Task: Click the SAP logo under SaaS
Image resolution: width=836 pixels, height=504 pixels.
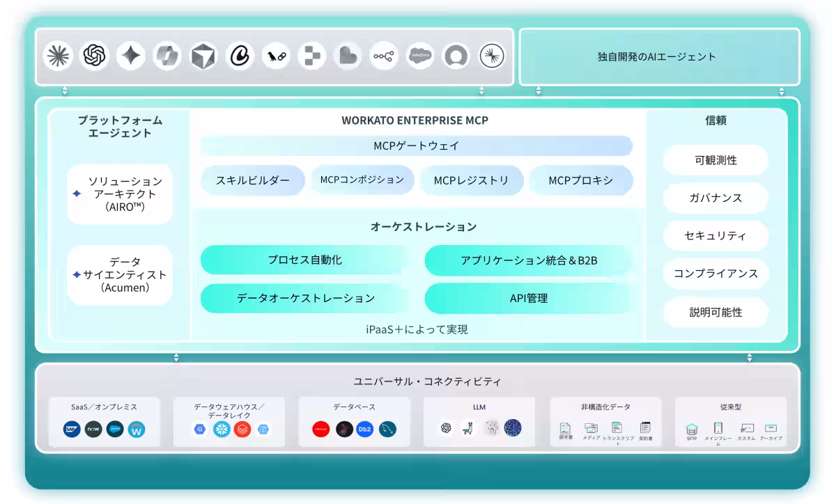Action: (x=72, y=430)
